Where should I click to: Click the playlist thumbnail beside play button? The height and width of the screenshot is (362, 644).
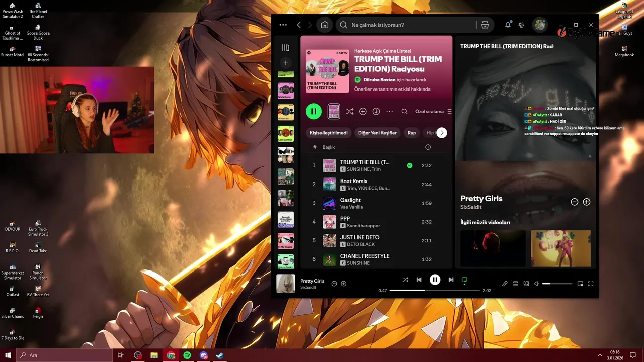pyautogui.click(x=333, y=111)
